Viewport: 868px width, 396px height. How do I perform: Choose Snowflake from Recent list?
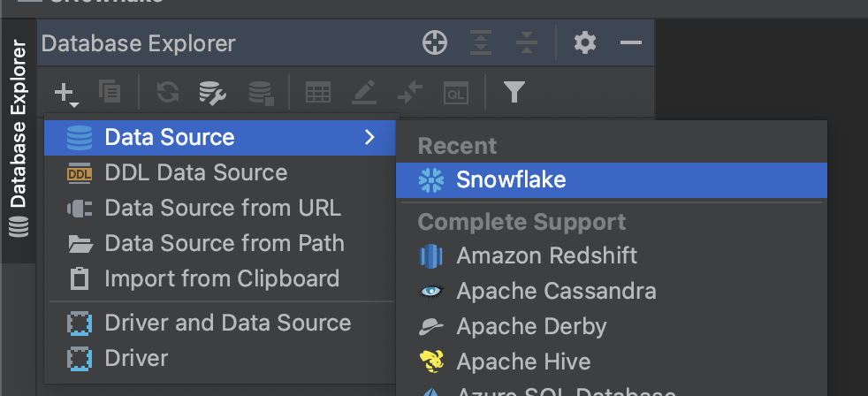612,180
